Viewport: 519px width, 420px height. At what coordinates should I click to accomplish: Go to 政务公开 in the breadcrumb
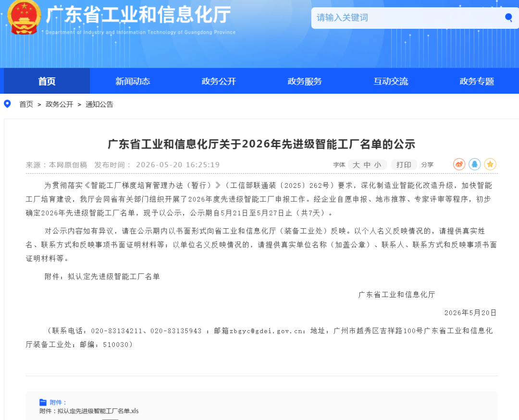coord(59,104)
